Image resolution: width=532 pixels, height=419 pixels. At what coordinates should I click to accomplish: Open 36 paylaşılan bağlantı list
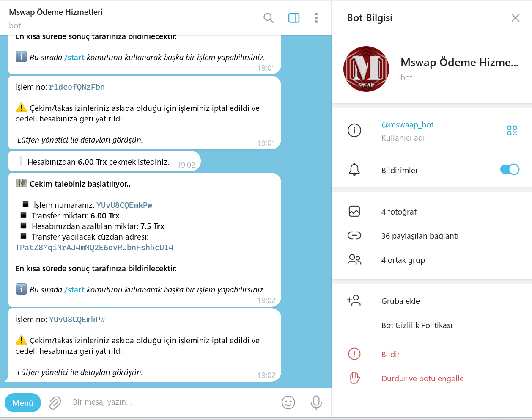(420, 236)
